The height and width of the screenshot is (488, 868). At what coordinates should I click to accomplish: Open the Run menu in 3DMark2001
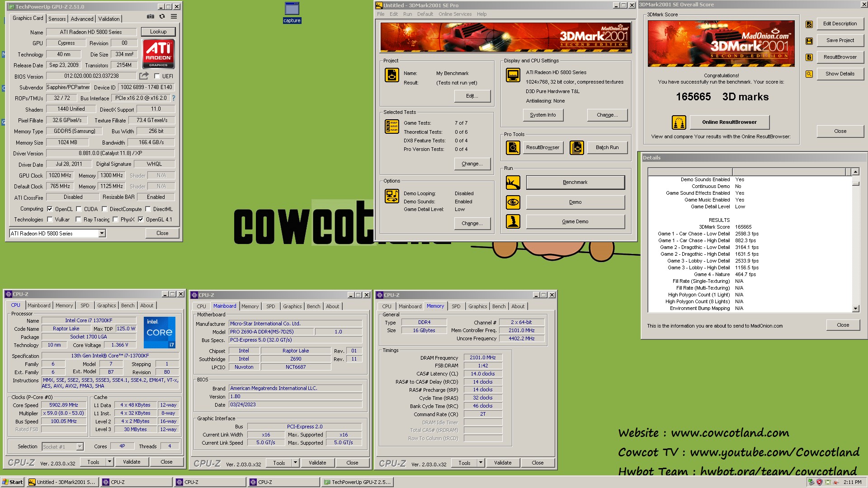point(407,14)
